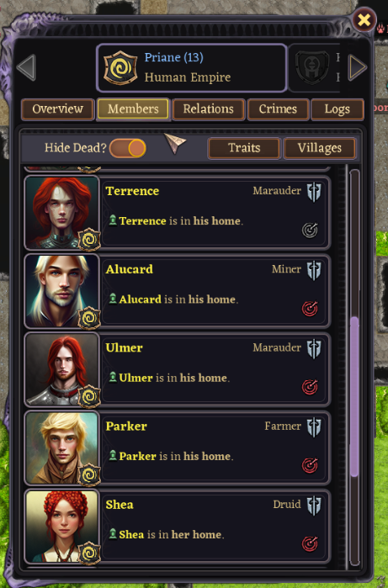Image resolution: width=388 pixels, height=588 pixels.
Task: Toggle the grey target icon for Terrence
Action: pyautogui.click(x=310, y=230)
